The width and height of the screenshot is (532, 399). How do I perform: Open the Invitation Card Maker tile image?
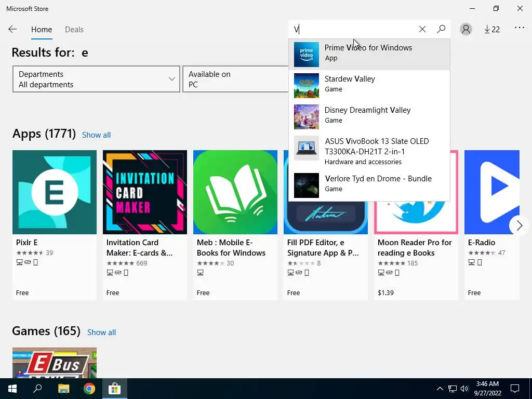[145, 192]
